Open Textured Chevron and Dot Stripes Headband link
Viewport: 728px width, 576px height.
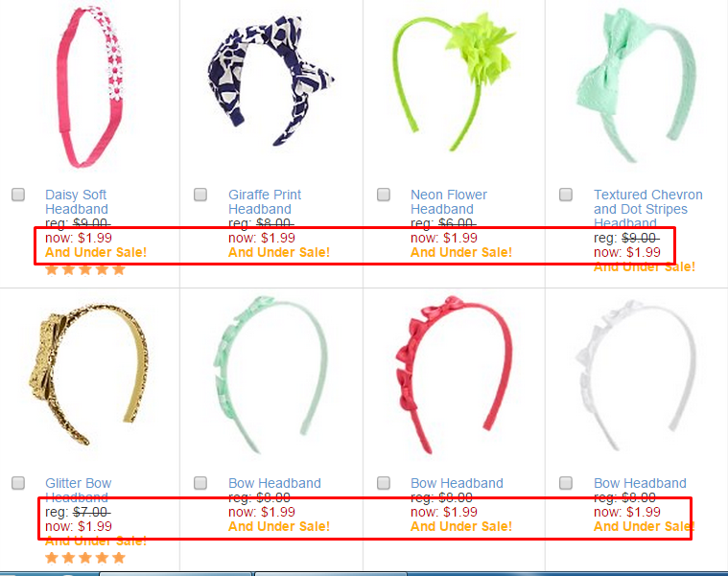648,208
